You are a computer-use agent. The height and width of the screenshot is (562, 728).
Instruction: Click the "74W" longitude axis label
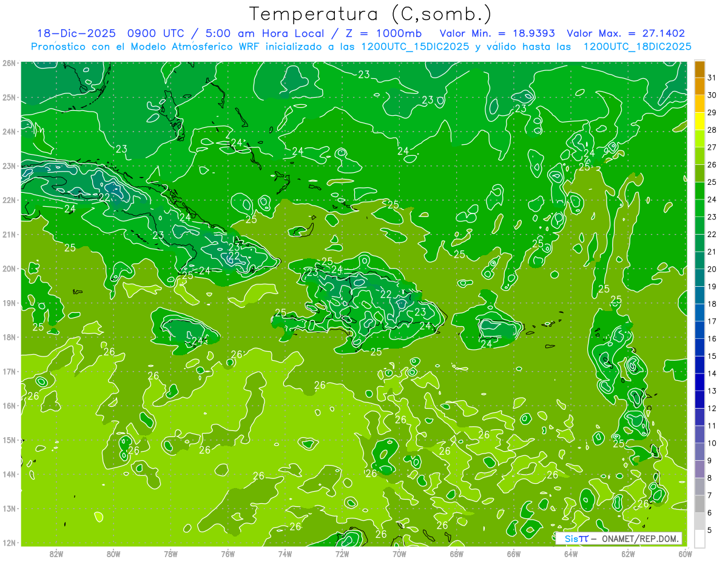[x=285, y=554]
